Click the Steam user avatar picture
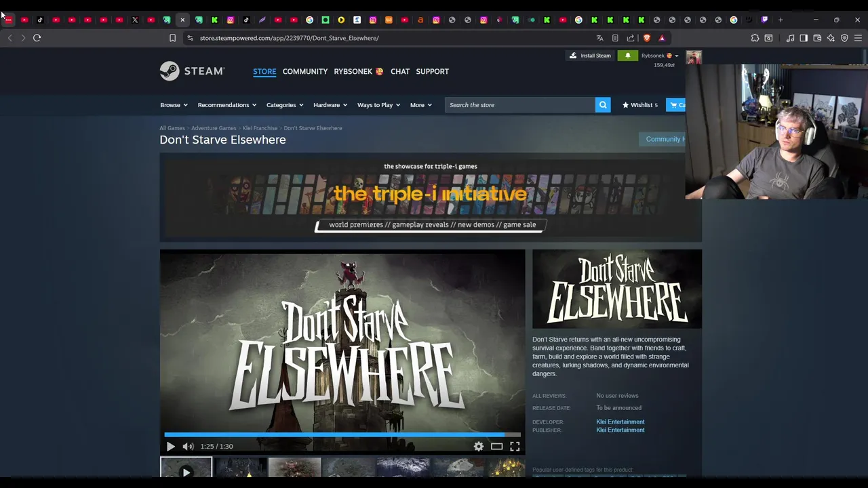 (694, 58)
